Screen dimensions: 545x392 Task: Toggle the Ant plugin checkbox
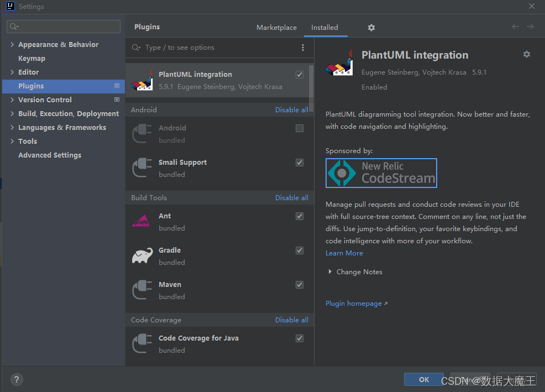click(300, 216)
